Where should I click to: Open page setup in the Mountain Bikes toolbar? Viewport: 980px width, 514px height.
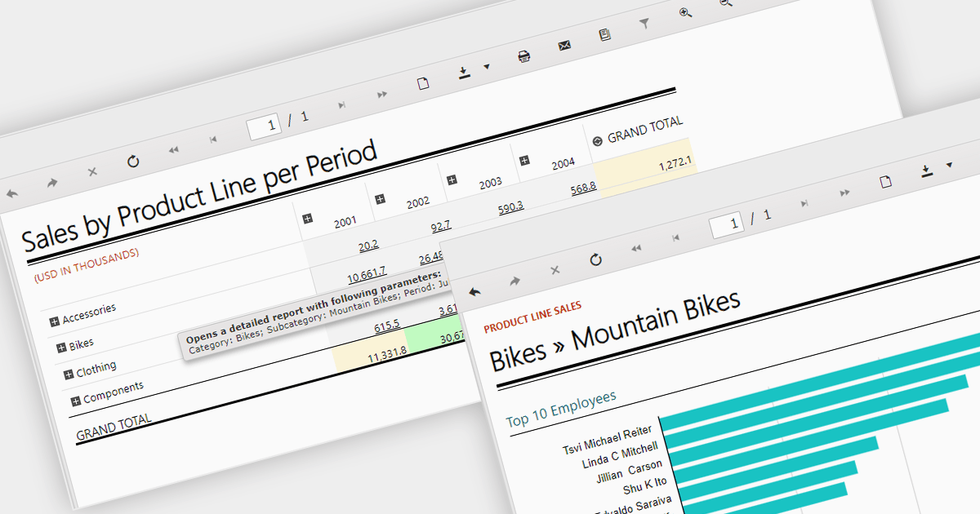(x=885, y=181)
